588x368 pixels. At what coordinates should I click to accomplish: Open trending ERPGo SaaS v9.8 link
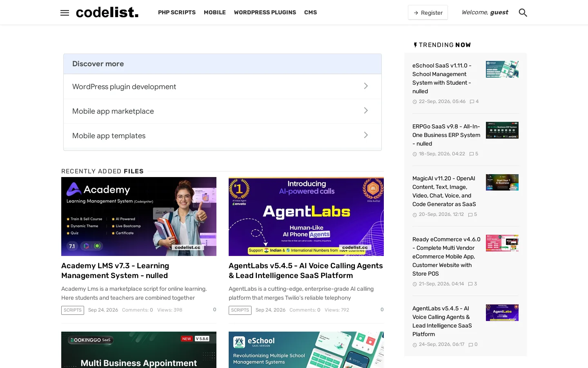446,135
